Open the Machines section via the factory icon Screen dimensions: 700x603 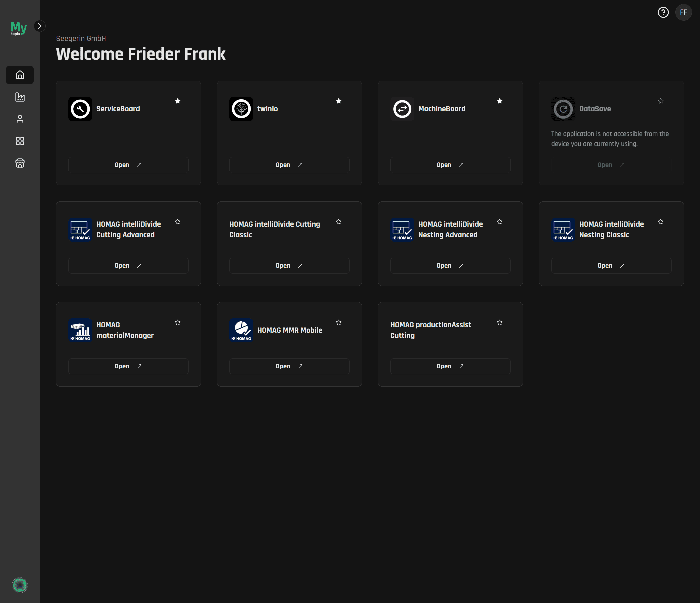[x=20, y=97]
